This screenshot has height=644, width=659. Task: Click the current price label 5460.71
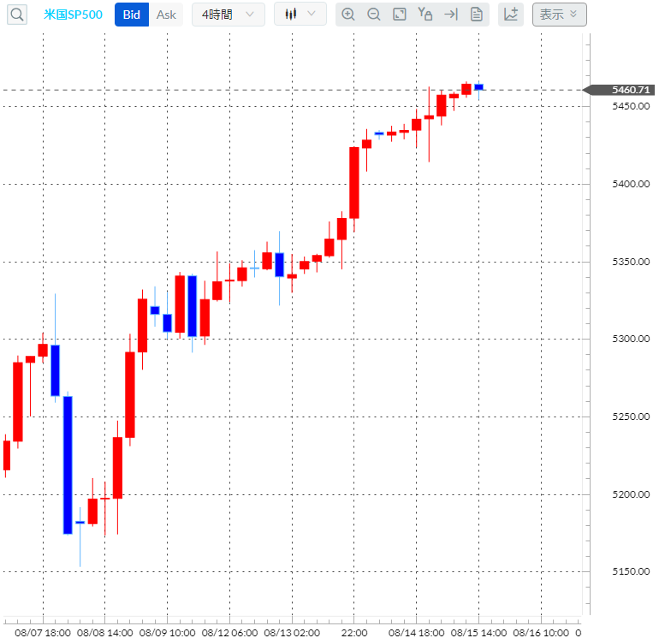[x=622, y=90]
